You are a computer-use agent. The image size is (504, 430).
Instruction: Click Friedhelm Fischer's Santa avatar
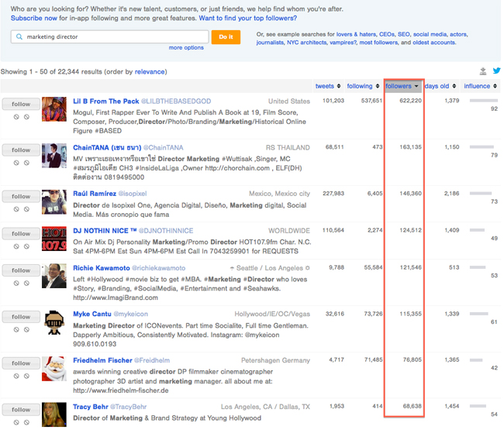[54, 369]
